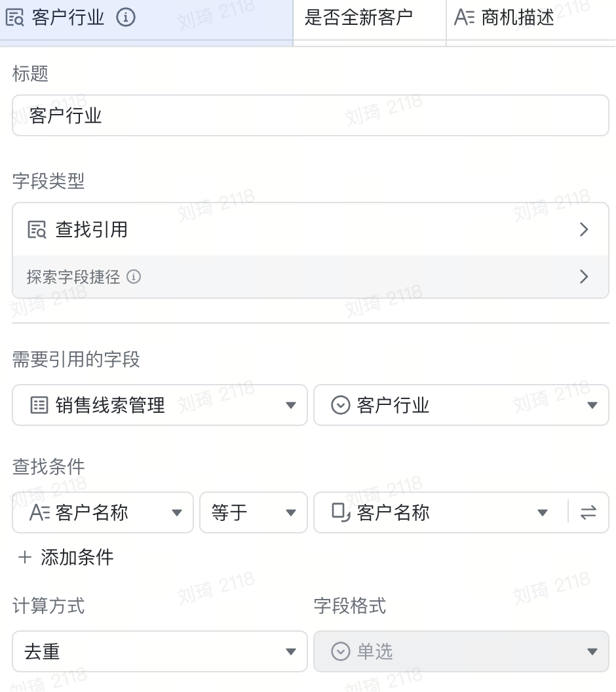This screenshot has height=692, width=616.
Task: Select the 商机描述 column header
Action: [x=518, y=18]
